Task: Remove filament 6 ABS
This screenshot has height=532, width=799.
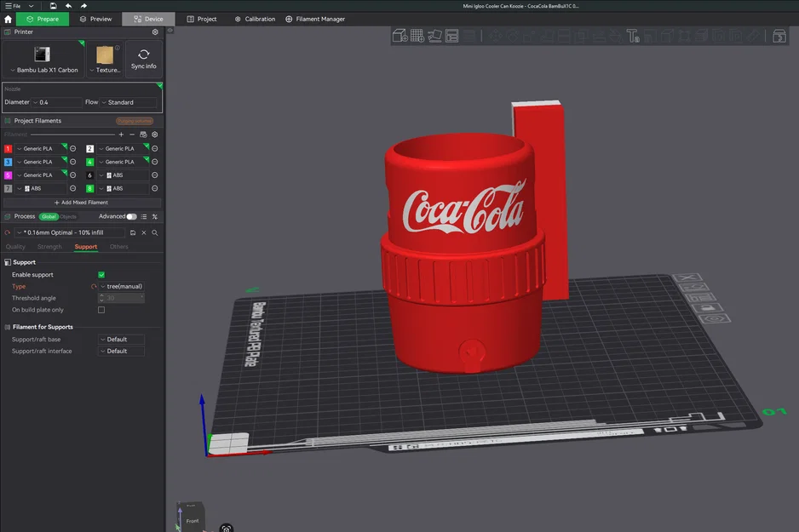Action: pyautogui.click(x=154, y=175)
